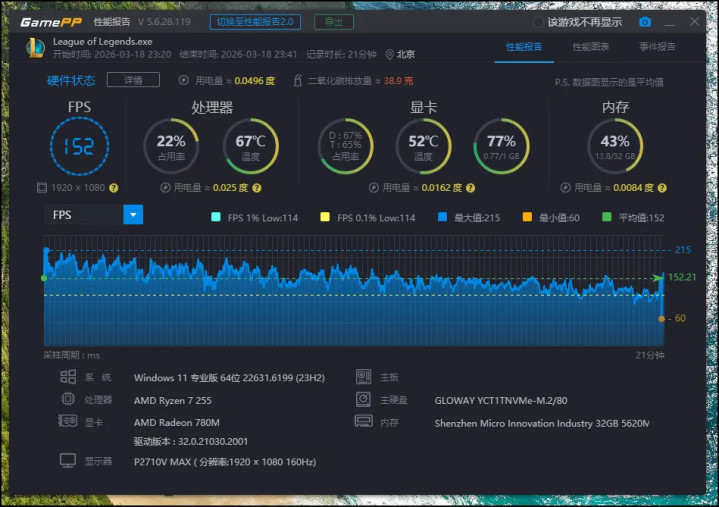
Task: Click the yellow FPS 0.1% Low legend swatch
Action: [x=325, y=217]
